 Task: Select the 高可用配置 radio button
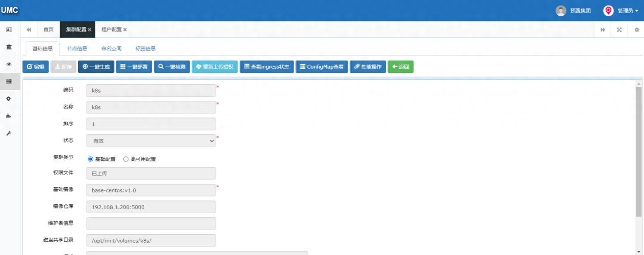[x=126, y=159]
